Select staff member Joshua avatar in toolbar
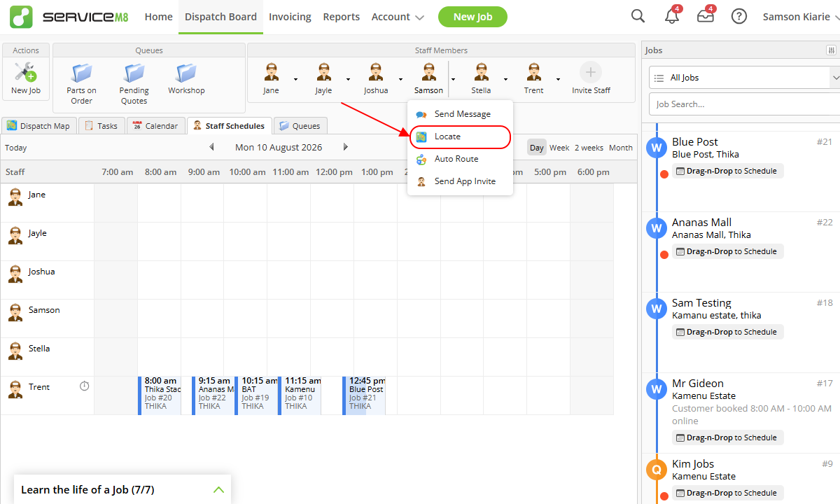This screenshot has height=504, width=840. [376, 72]
